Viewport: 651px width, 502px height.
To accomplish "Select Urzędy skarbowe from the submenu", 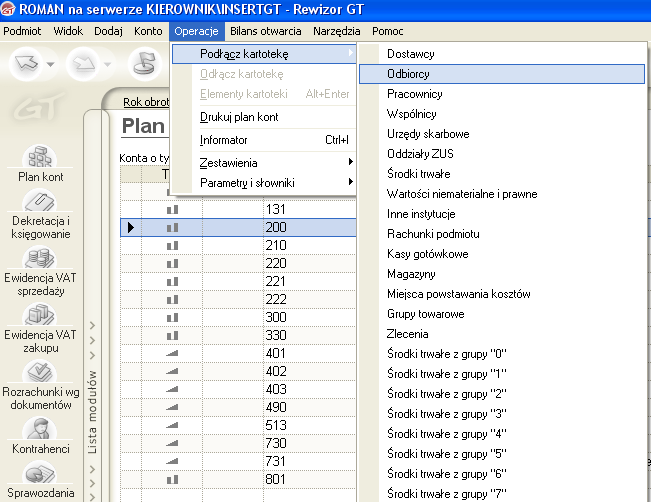I will [502, 134].
